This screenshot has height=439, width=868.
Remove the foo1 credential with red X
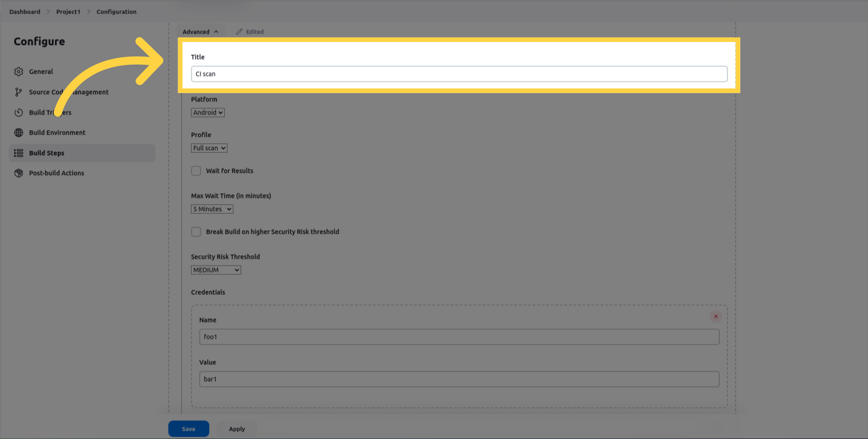tap(716, 316)
